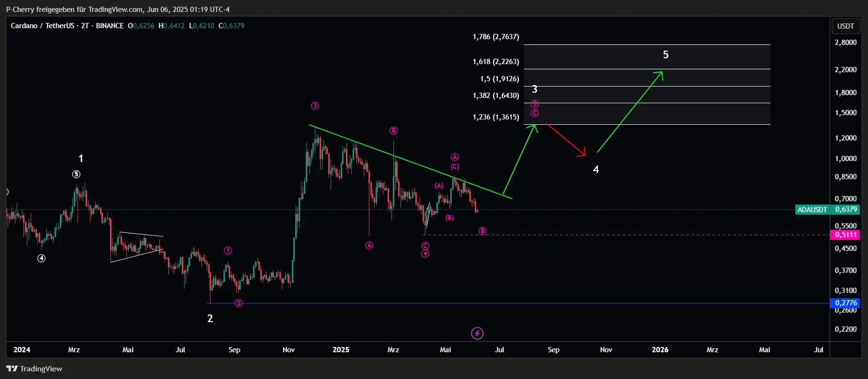Click the magenta lightning bolt event icon

[x=477, y=333]
